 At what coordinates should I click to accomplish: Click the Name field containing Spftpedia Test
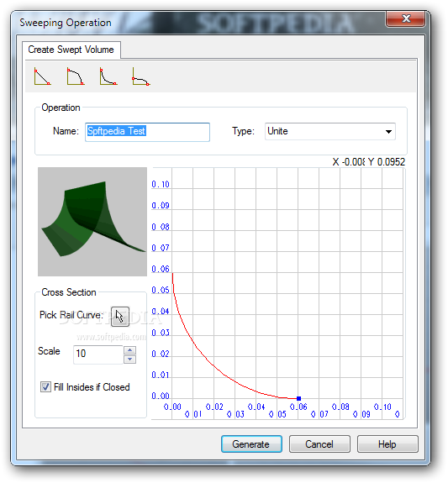pyautogui.click(x=147, y=132)
